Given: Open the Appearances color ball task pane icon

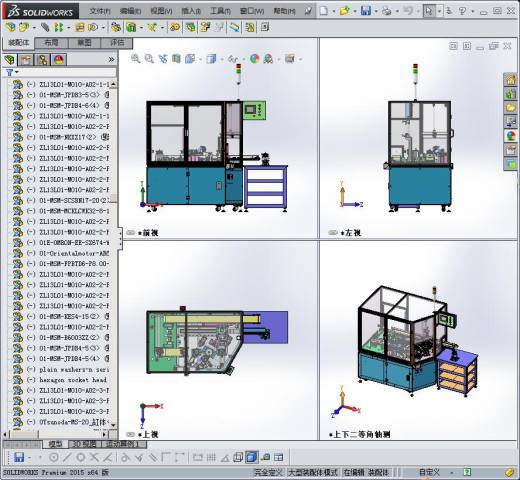Looking at the screenshot, I should (510, 136).
